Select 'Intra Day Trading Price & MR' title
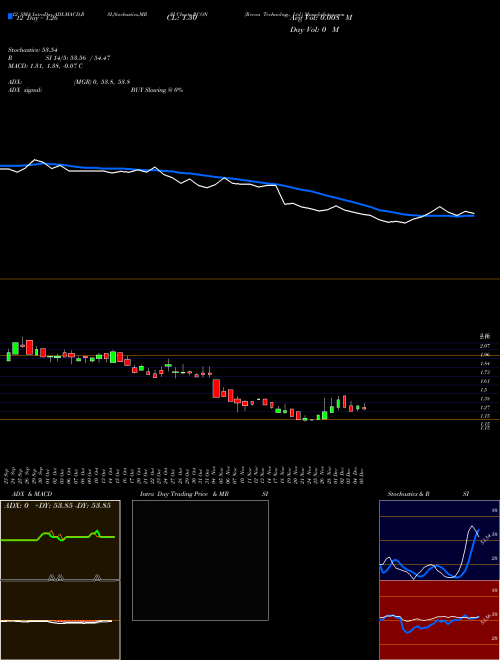 click(184, 494)
